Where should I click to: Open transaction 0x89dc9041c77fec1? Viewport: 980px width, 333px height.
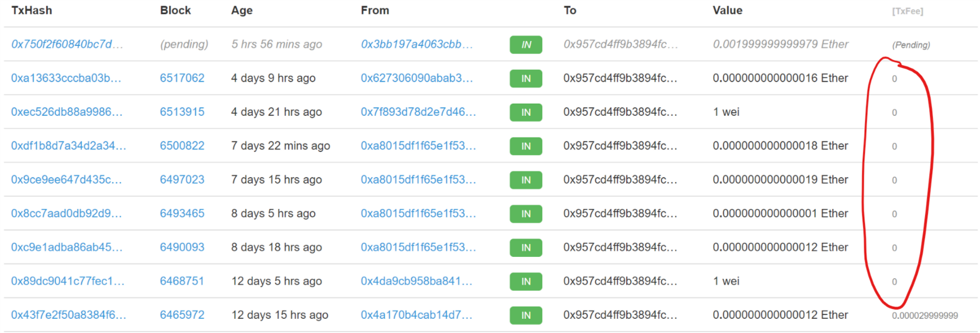(67, 281)
